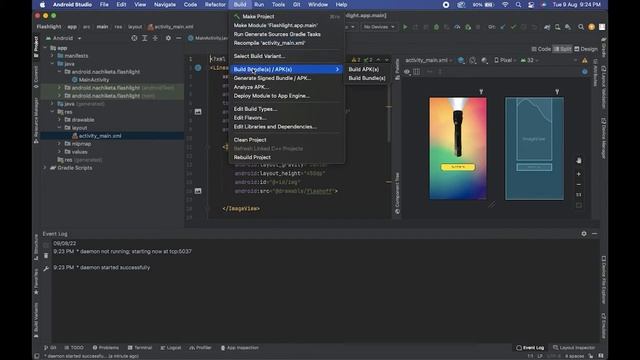Click the green Run app icon
640x360 pixels.
point(405,27)
